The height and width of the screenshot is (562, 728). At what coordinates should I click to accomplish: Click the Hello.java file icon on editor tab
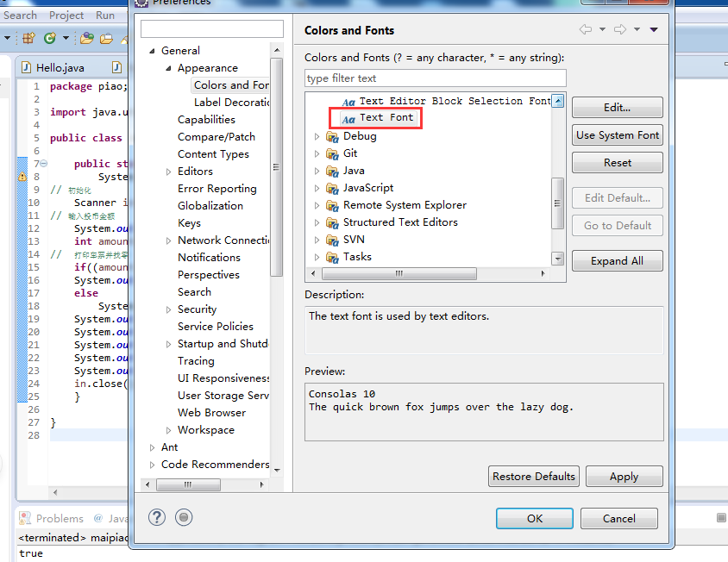tap(27, 68)
